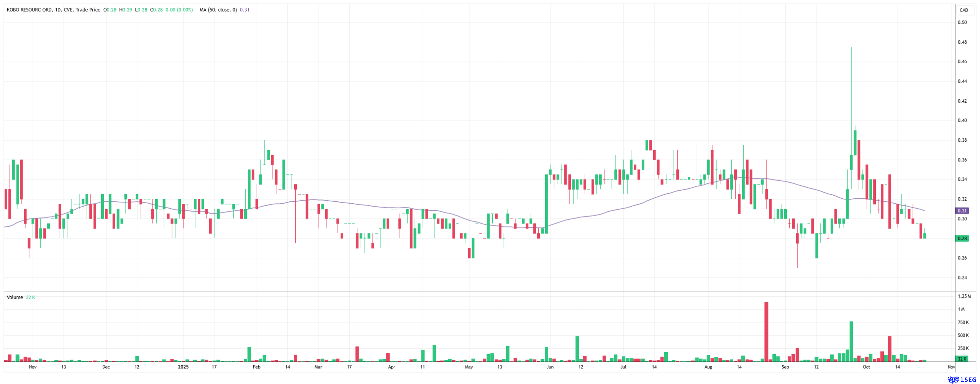Select the tallest green volume bar
Image resolution: width=980 pixels, height=384 pixels.
(x=851, y=341)
